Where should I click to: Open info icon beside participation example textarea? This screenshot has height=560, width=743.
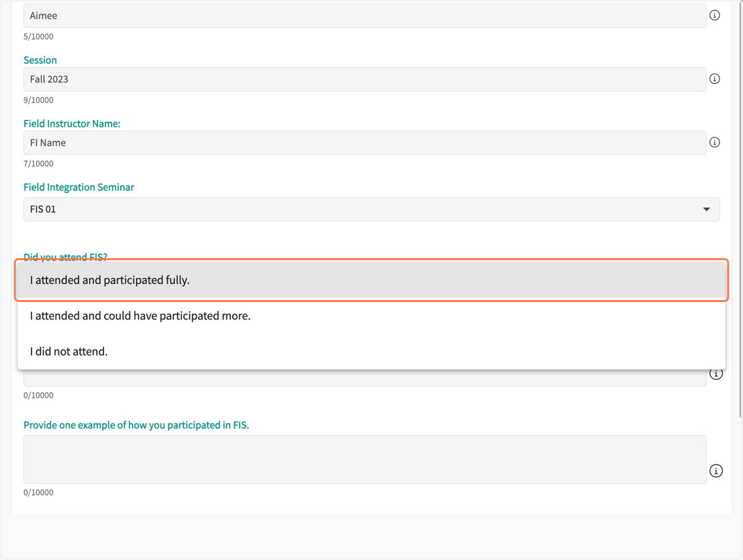716,471
